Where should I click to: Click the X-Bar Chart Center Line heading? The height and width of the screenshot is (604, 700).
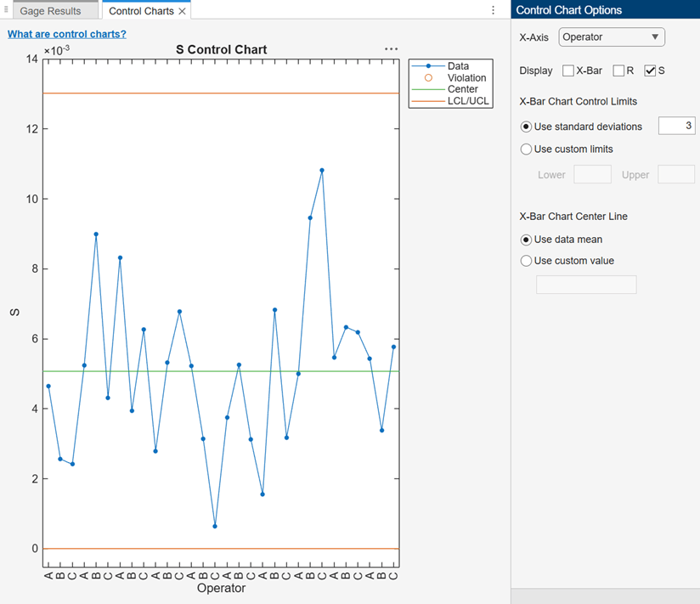(573, 217)
